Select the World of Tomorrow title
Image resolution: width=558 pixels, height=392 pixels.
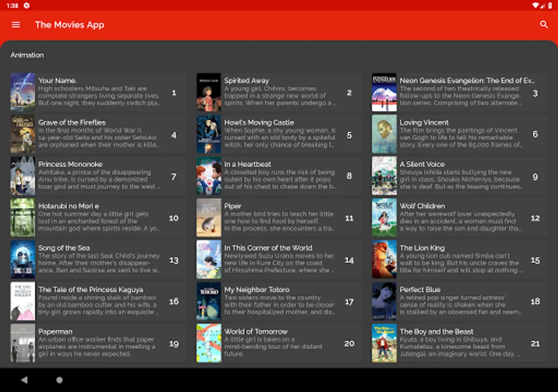(256, 331)
